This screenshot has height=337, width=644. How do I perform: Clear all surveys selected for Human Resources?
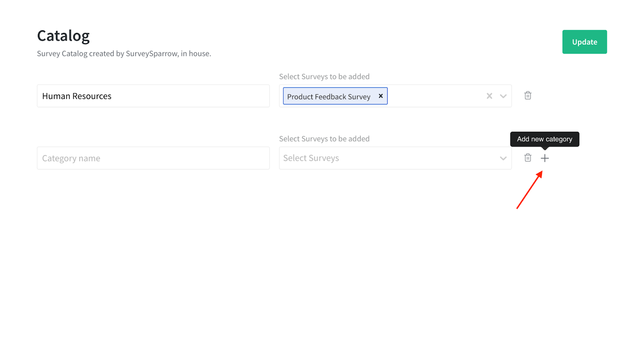[489, 96]
